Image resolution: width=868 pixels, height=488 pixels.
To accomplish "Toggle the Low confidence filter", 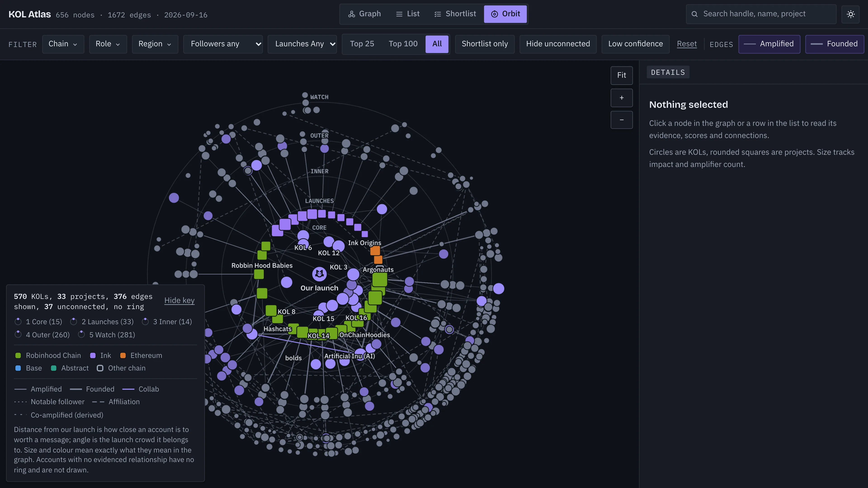I will tap(635, 44).
